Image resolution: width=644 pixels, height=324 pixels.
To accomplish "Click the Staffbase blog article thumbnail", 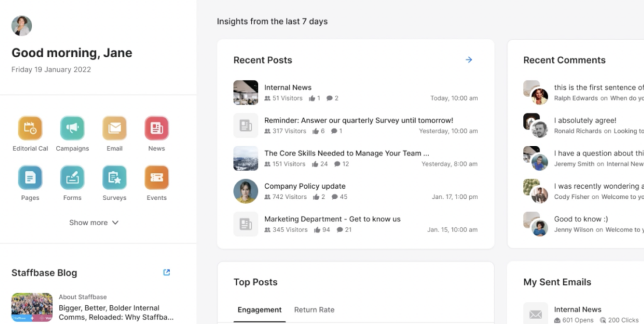I will pyautogui.click(x=32, y=307).
